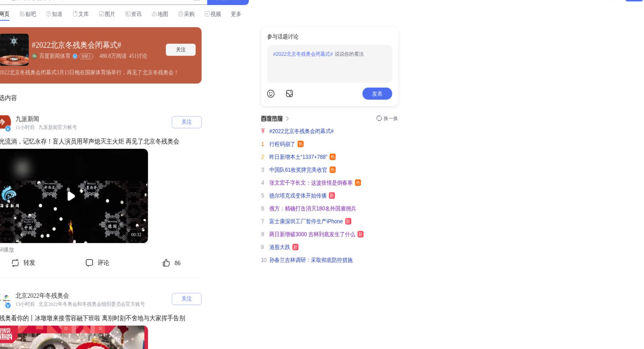Open hot search 张文宏千字长文
Viewport: 644px width, 349px height.
coord(311,183)
